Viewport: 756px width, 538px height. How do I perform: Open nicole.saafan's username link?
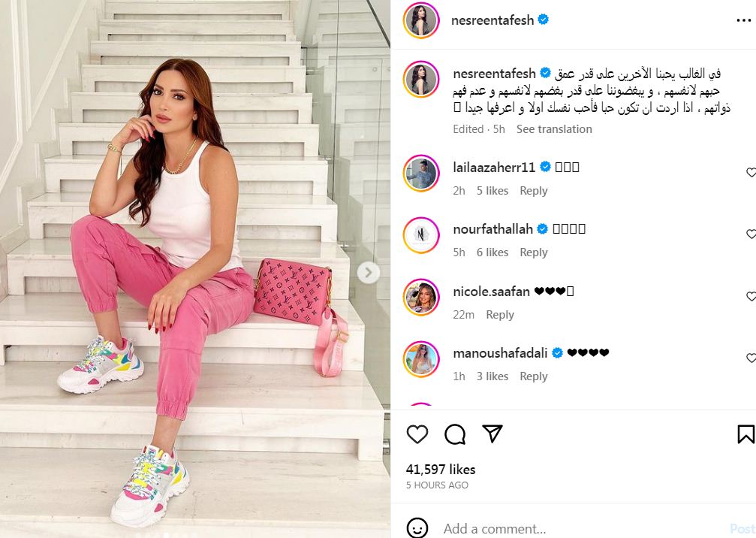tap(491, 291)
